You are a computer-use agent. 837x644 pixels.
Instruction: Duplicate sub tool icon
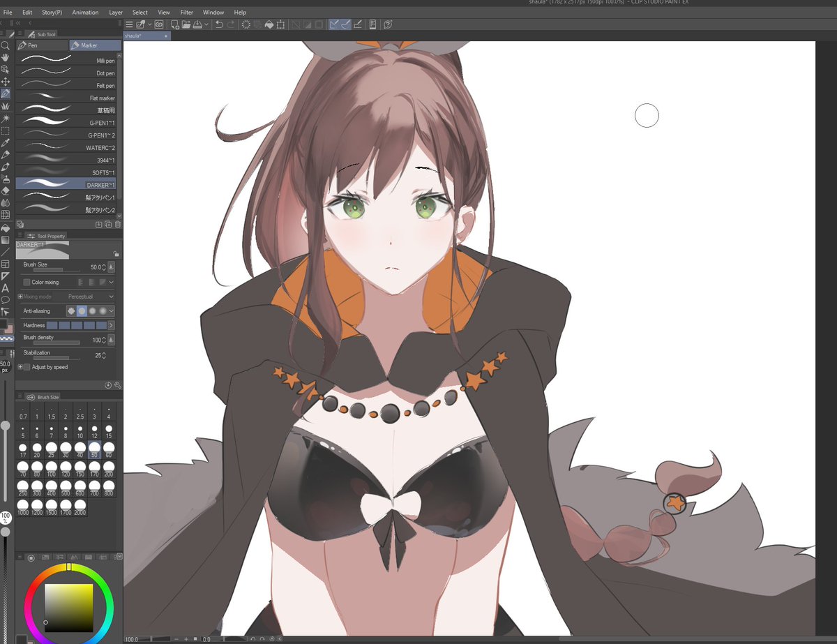pyautogui.click(x=108, y=224)
